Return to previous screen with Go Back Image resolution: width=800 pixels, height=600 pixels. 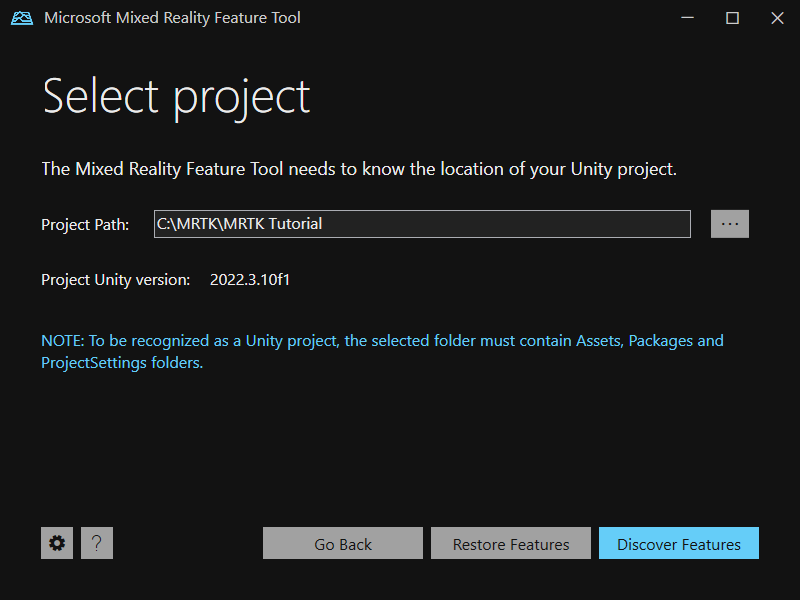342,543
